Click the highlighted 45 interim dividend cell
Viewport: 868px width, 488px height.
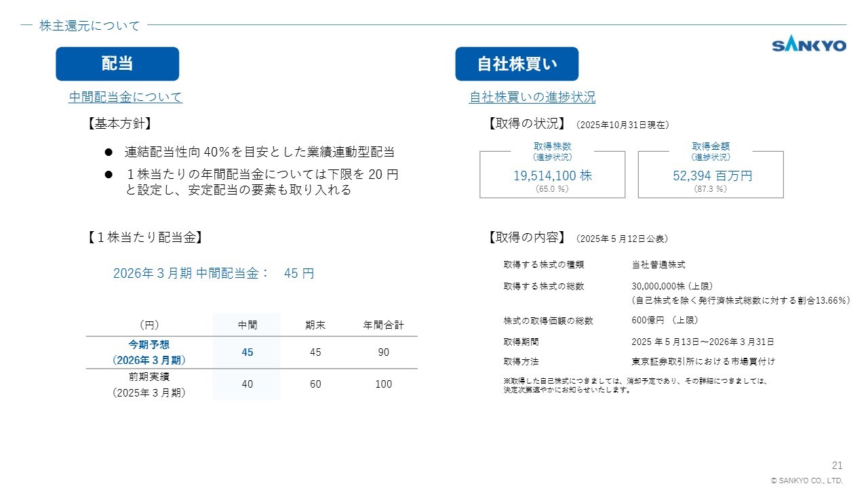coord(247,352)
